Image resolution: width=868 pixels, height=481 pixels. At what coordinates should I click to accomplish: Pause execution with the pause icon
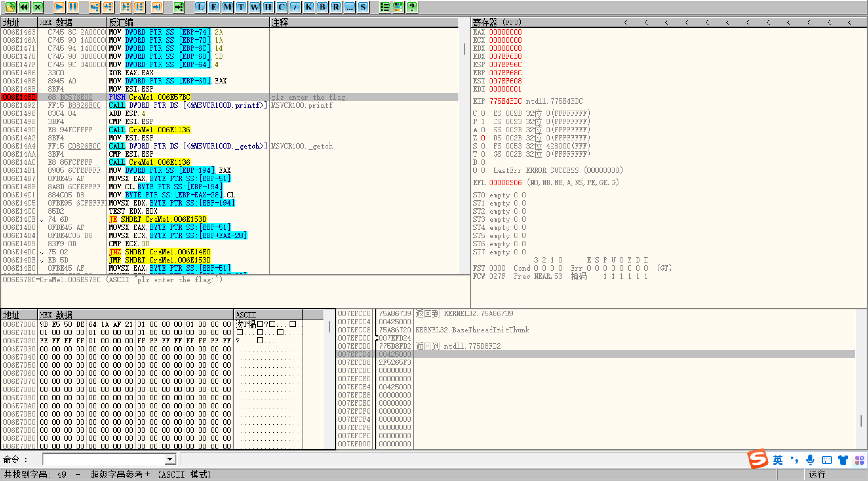pos(73,7)
